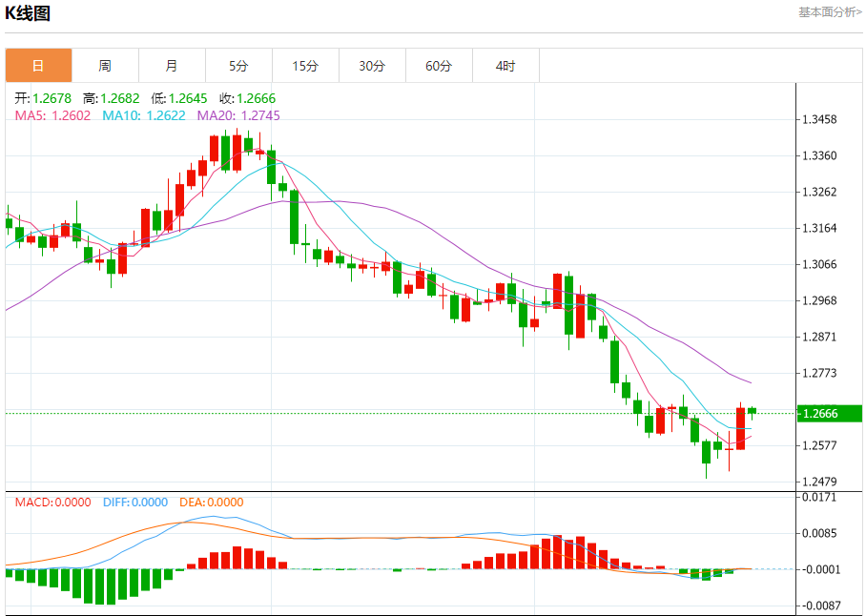This screenshot has height=616, width=866.
Task: Switch to the 周 weekly tab
Action: point(105,66)
